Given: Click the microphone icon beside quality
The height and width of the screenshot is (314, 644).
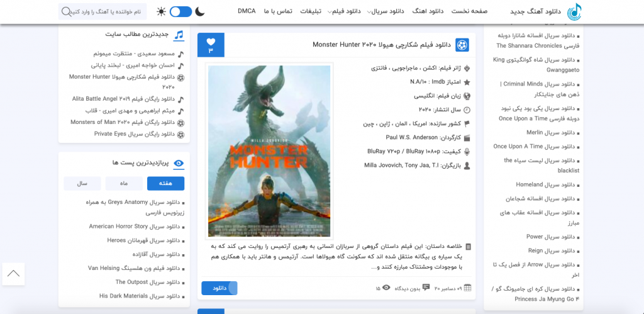Looking at the screenshot, I should click(467, 152).
